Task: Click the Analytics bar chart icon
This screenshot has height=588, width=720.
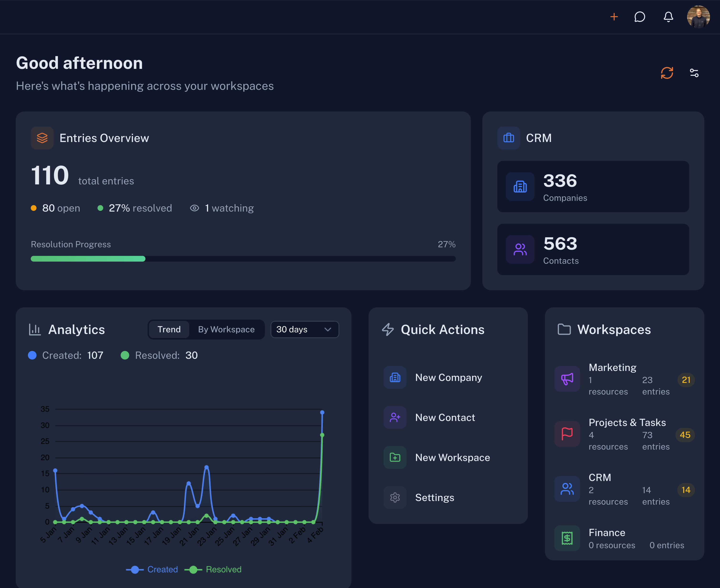Action: point(35,329)
